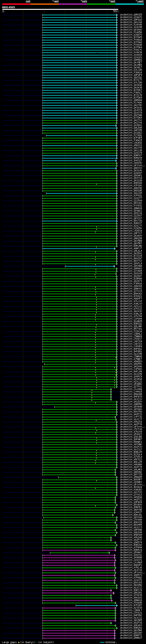Screen dimensions: 146x644
Task: Select label UniRef100_Q9M684
Action: tap(131, 100)
